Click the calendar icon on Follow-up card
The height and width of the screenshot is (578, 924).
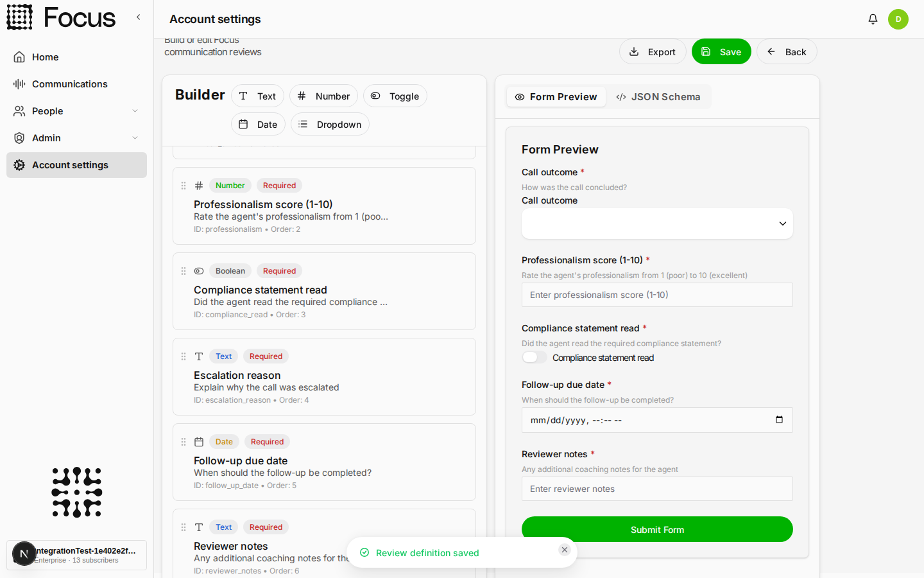click(199, 442)
